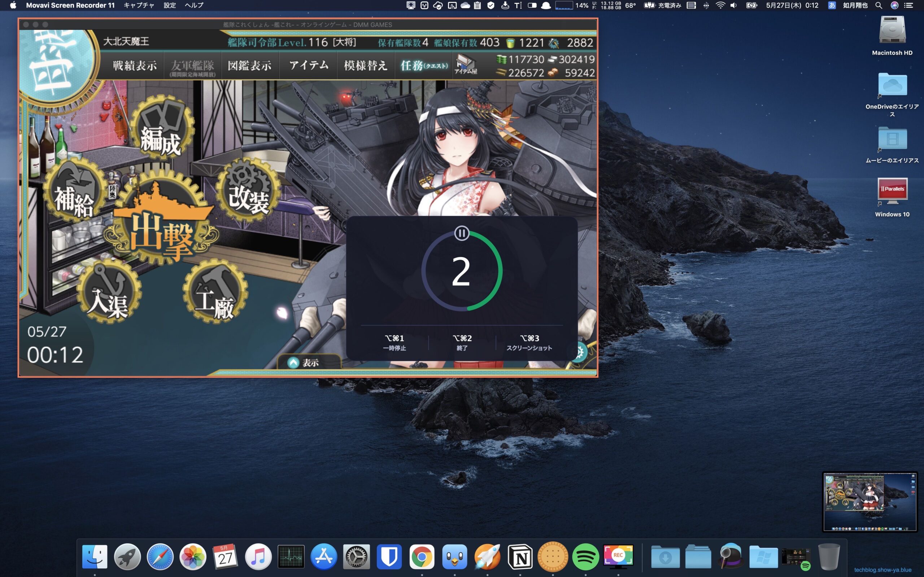The image size is (924, 577).
Task: Open the 戦績表示 records tab
Action: (x=134, y=66)
